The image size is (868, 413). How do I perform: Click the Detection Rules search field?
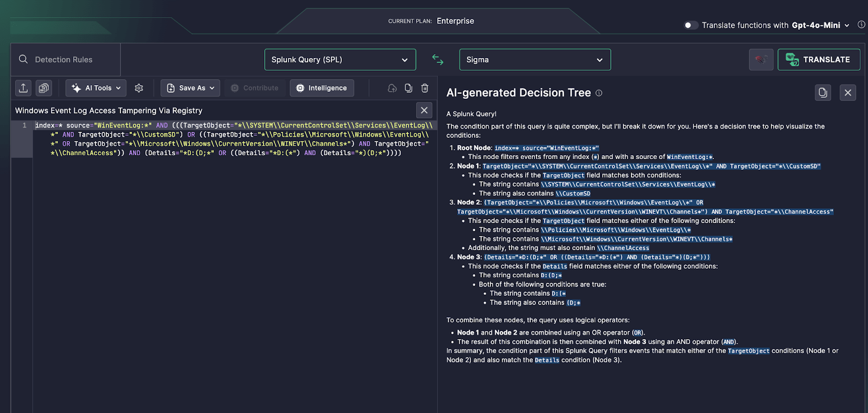[x=66, y=60]
